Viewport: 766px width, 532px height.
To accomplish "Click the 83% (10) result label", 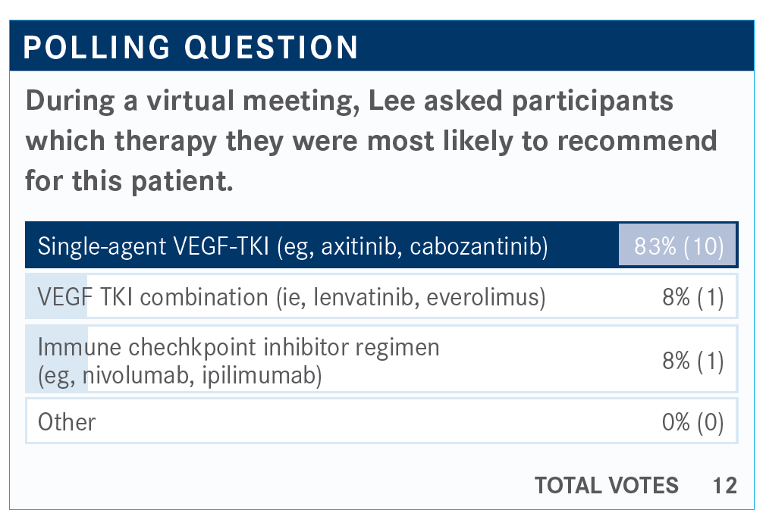I will coord(679,246).
